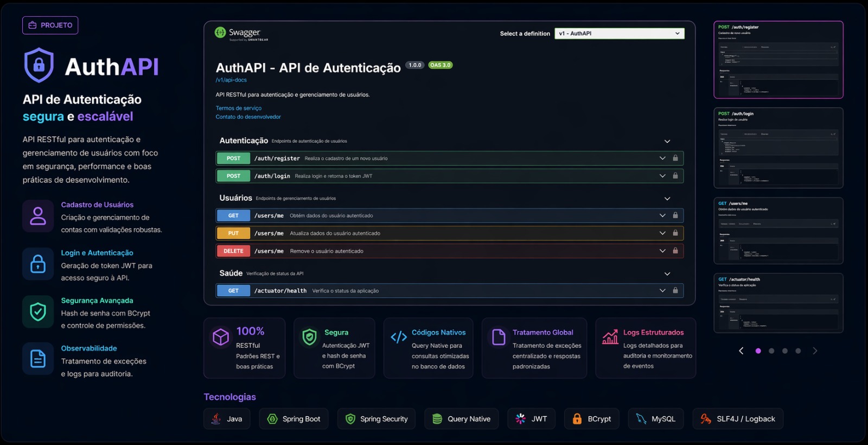868x445 pixels.
Task: Collapse the Autenticação section
Action: point(667,141)
